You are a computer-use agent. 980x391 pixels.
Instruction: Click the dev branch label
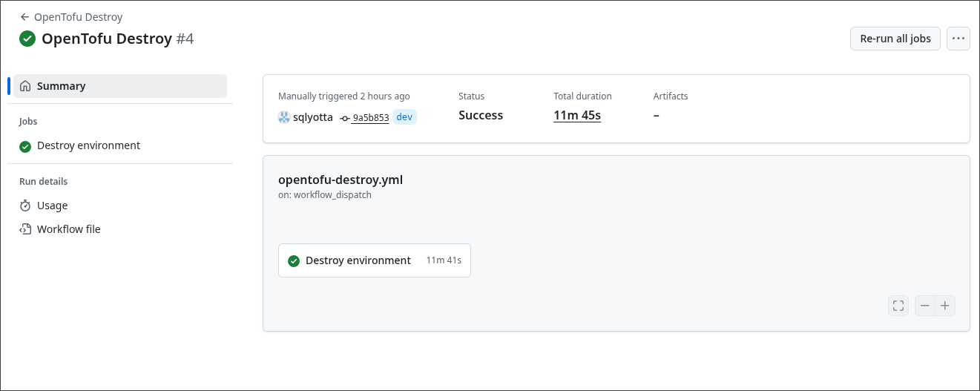[x=404, y=117]
